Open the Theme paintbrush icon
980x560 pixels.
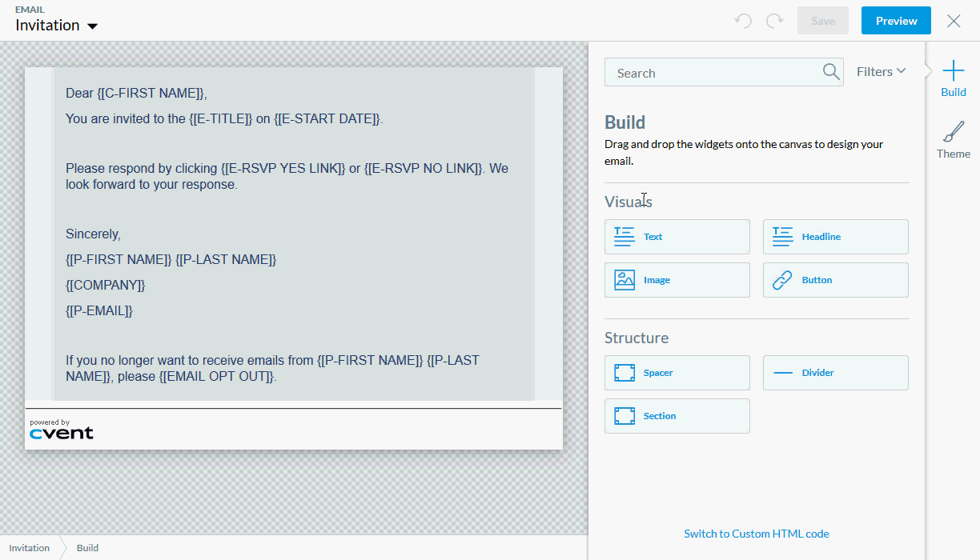953,132
